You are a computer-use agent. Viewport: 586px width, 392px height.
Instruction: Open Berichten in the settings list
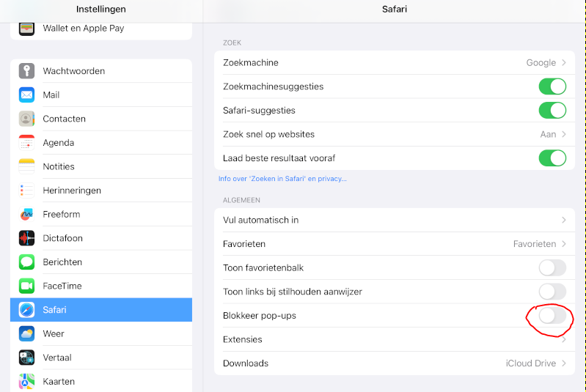[101, 262]
